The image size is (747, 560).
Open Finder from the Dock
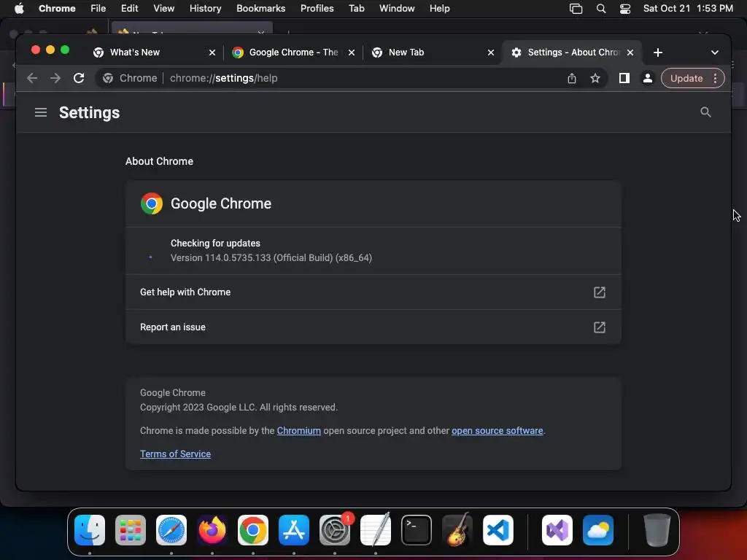(90, 530)
